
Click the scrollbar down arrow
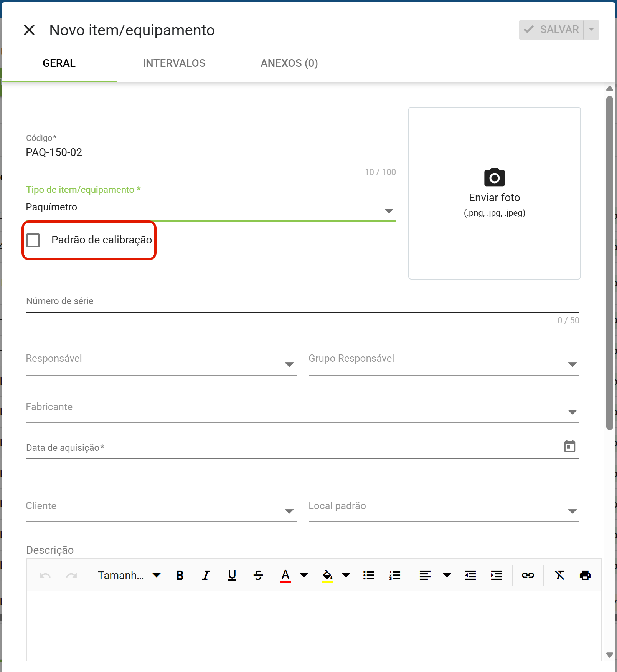point(609,655)
